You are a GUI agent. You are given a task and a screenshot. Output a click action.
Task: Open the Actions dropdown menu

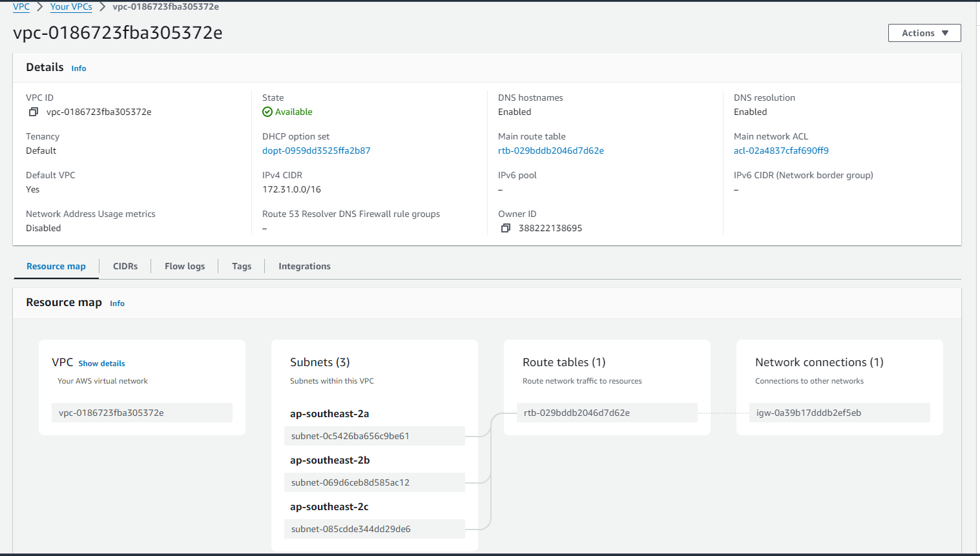pos(924,33)
